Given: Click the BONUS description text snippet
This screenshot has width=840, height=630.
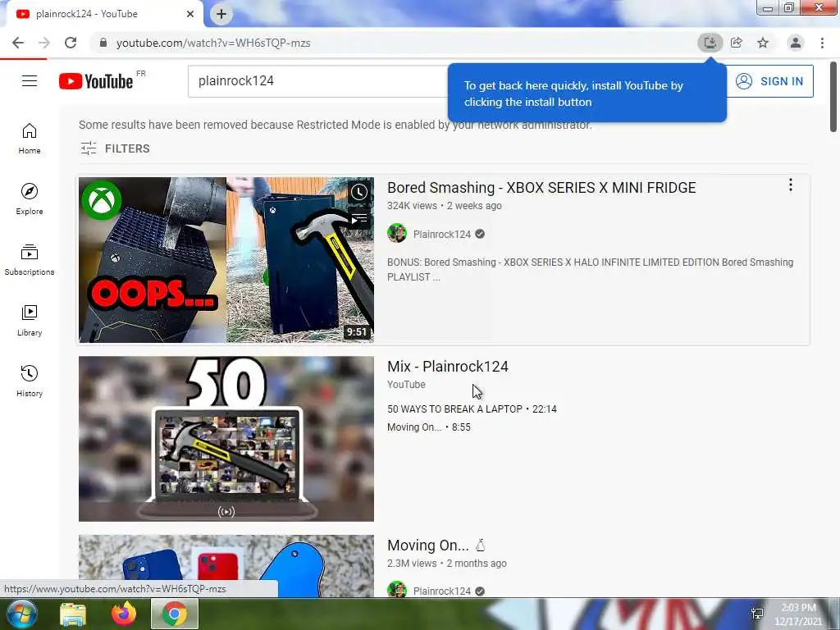Looking at the screenshot, I should [x=591, y=269].
